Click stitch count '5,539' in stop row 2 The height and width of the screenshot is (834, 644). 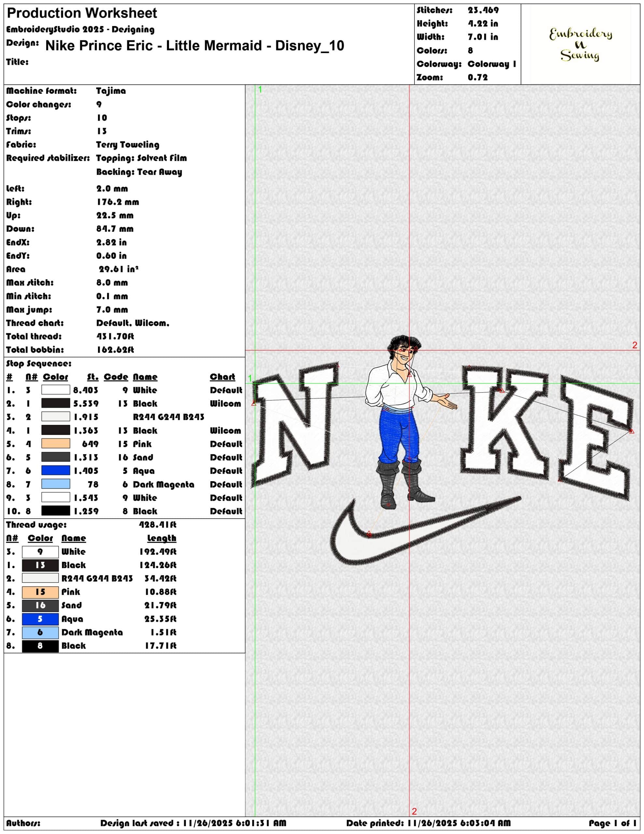86,404
